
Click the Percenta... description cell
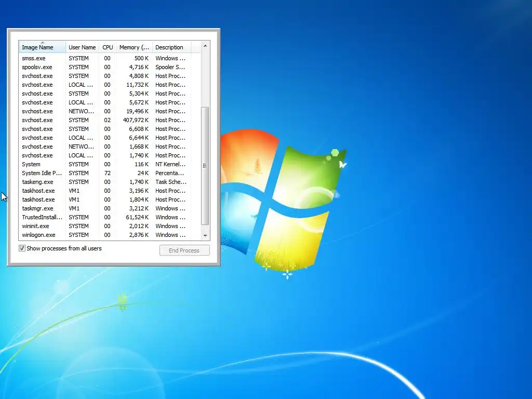(x=170, y=173)
